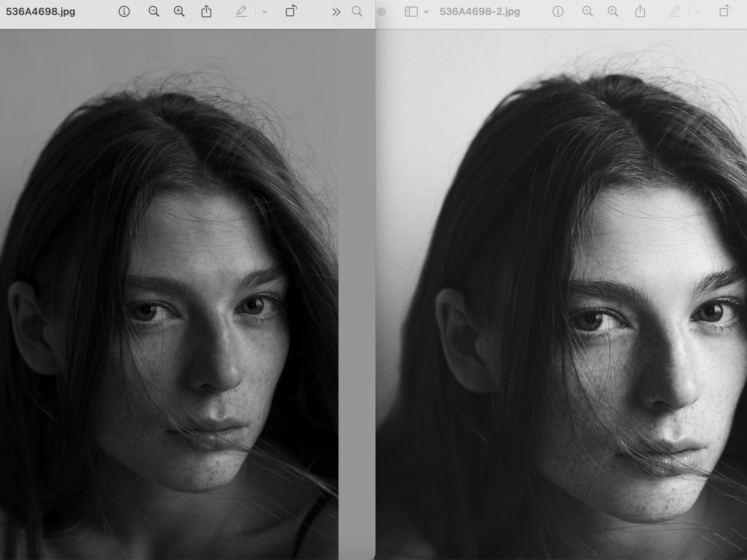Screen dimensions: 747x560
Task: Click the 536A4698-2.jpg window title
Action: [x=479, y=12]
